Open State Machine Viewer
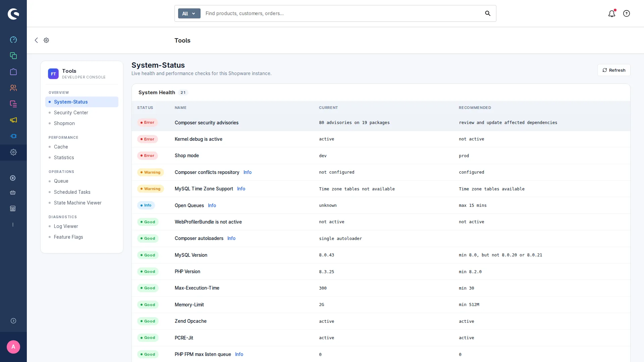The image size is (644, 362). click(82, 203)
